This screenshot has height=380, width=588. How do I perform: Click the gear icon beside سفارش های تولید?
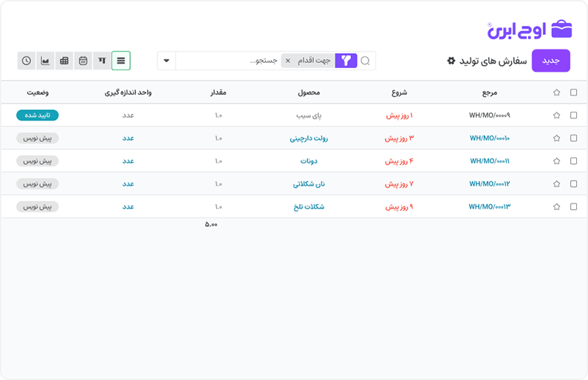[x=451, y=61]
